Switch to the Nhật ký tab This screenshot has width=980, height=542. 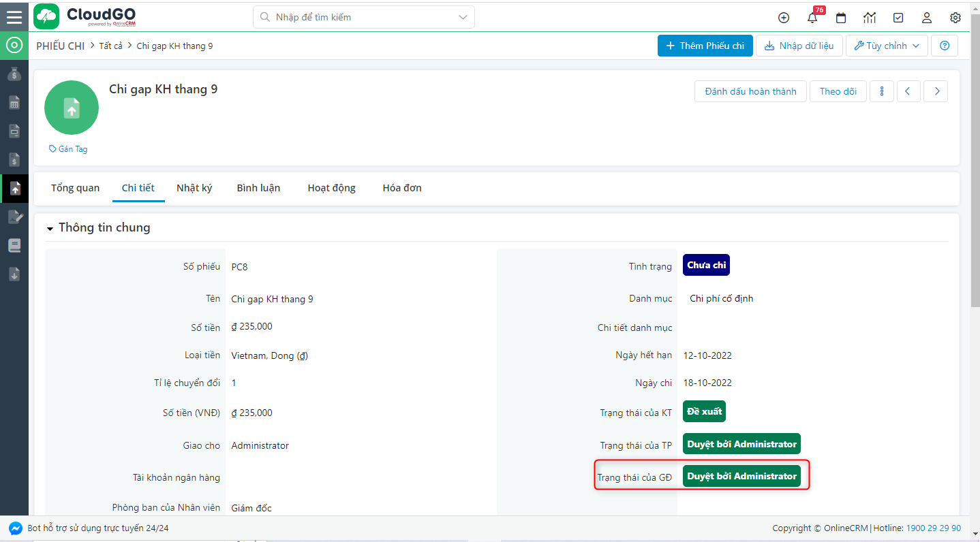tap(194, 188)
